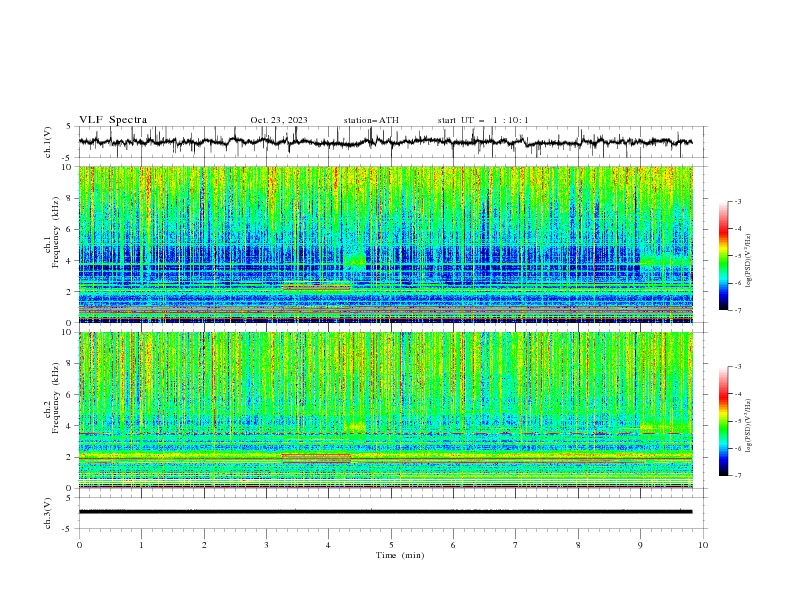The width and height of the screenshot is (792, 612).
Task: Select the "start UT = 1 : 10: 1" text
Action: 483,120
